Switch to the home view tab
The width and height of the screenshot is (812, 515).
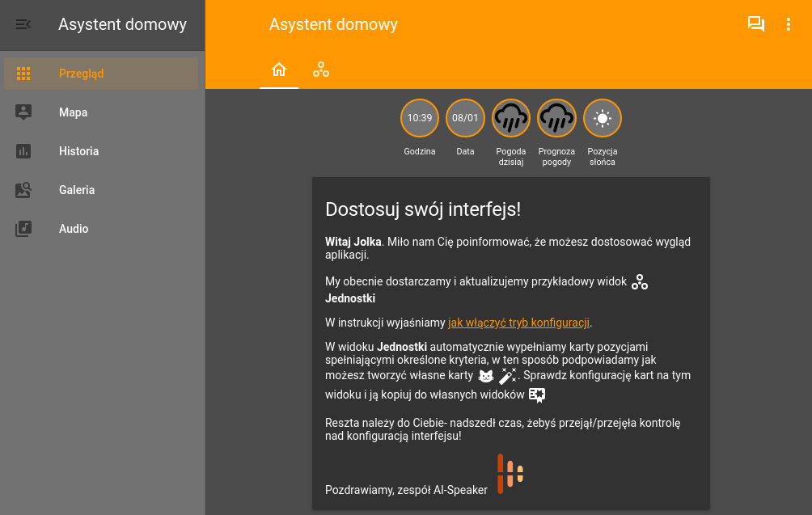pos(279,70)
